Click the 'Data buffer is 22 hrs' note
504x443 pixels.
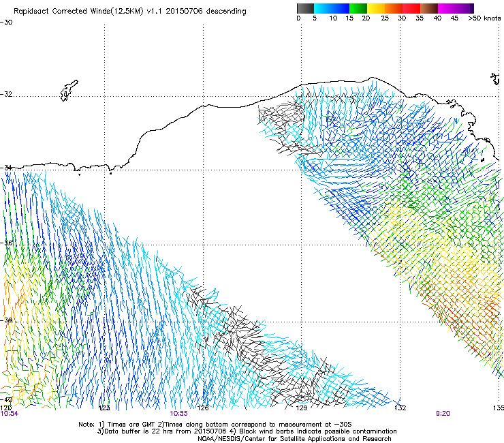(247, 431)
